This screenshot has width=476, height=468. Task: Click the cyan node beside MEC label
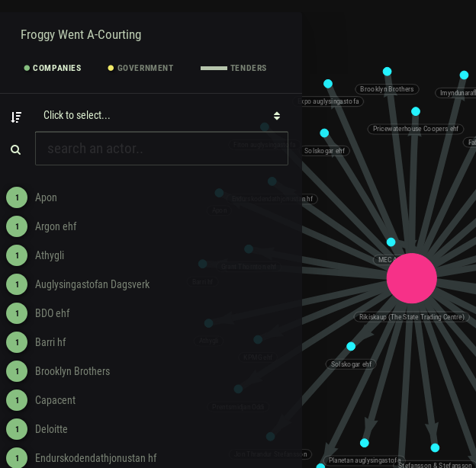(x=391, y=242)
